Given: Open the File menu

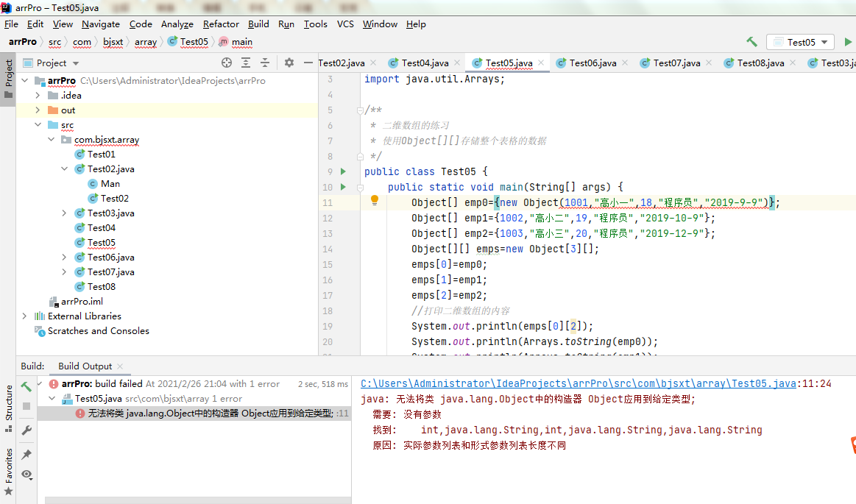Looking at the screenshot, I should [x=11, y=24].
